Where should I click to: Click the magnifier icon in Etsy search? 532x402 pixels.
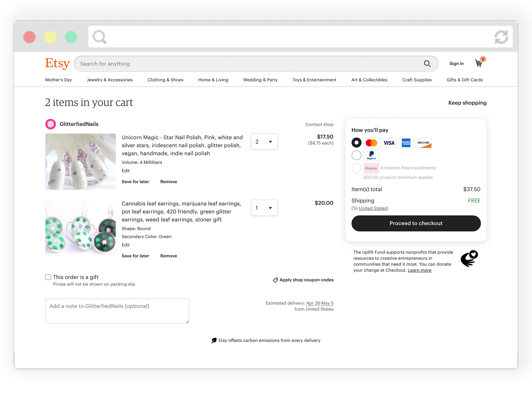coord(427,63)
